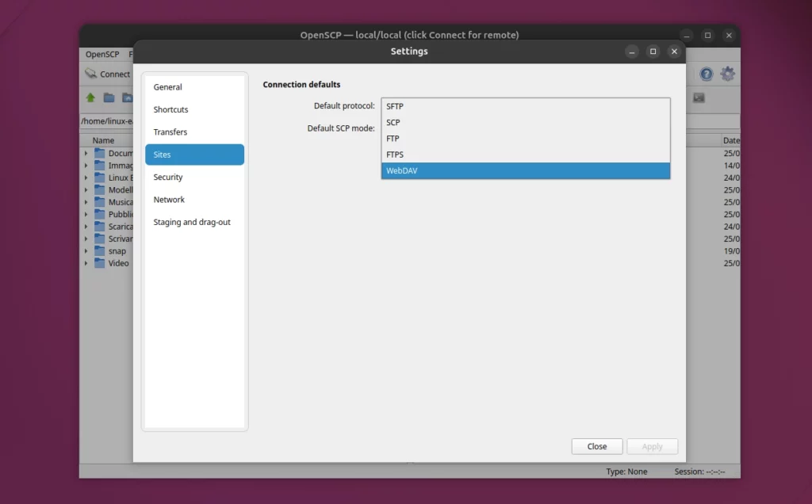This screenshot has width=812, height=504.
Task: Maximize the Settings dialog
Action: click(653, 52)
